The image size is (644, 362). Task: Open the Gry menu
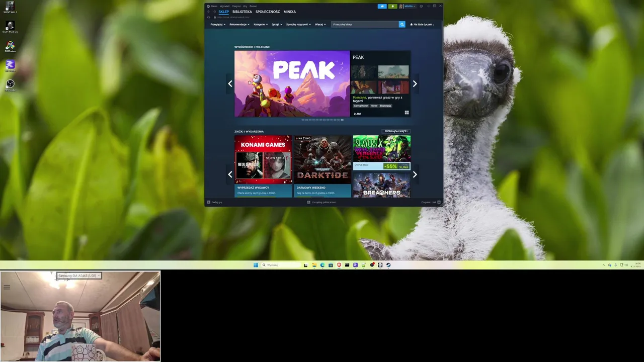coord(245,6)
